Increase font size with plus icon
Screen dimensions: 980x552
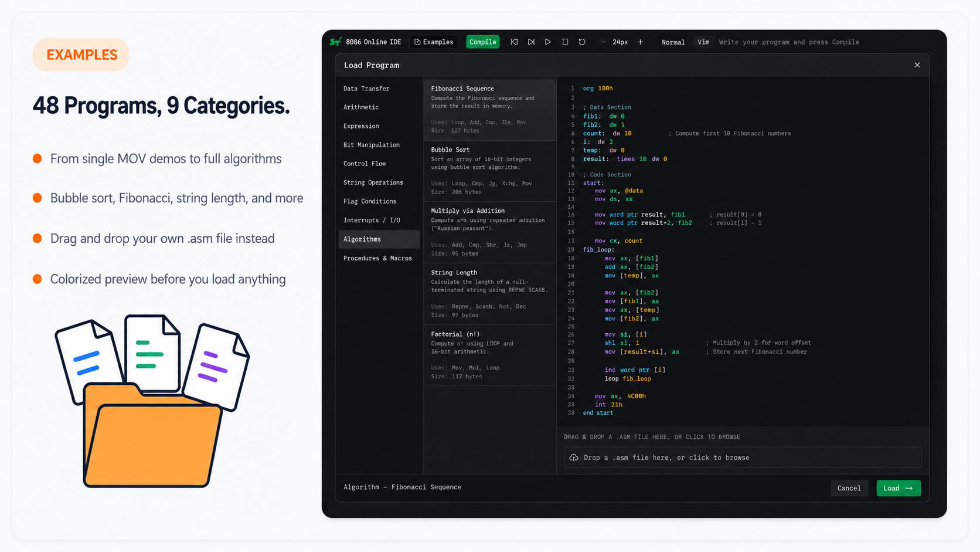pos(640,42)
